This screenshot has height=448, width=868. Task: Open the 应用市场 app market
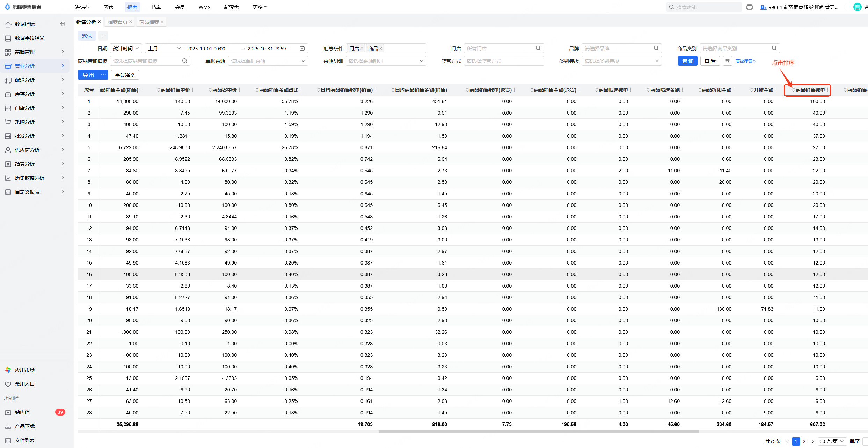tap(24, 370)
